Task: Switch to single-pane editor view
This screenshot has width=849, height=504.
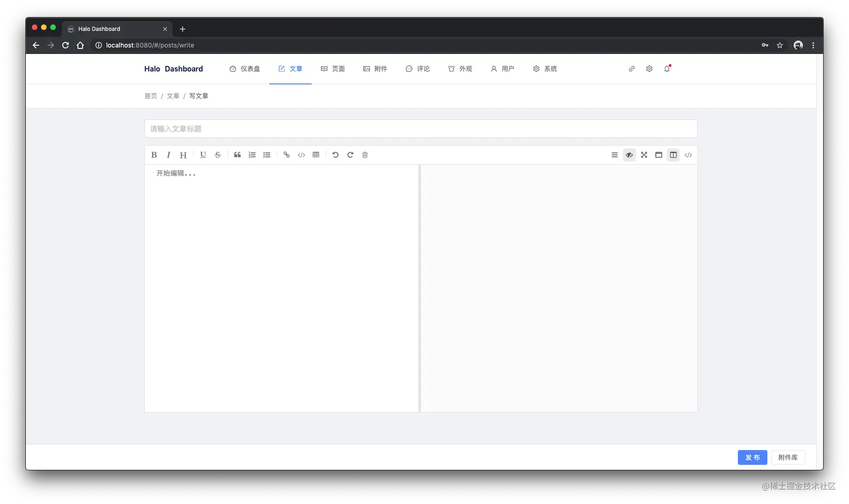Action: [x=659, y=155]
